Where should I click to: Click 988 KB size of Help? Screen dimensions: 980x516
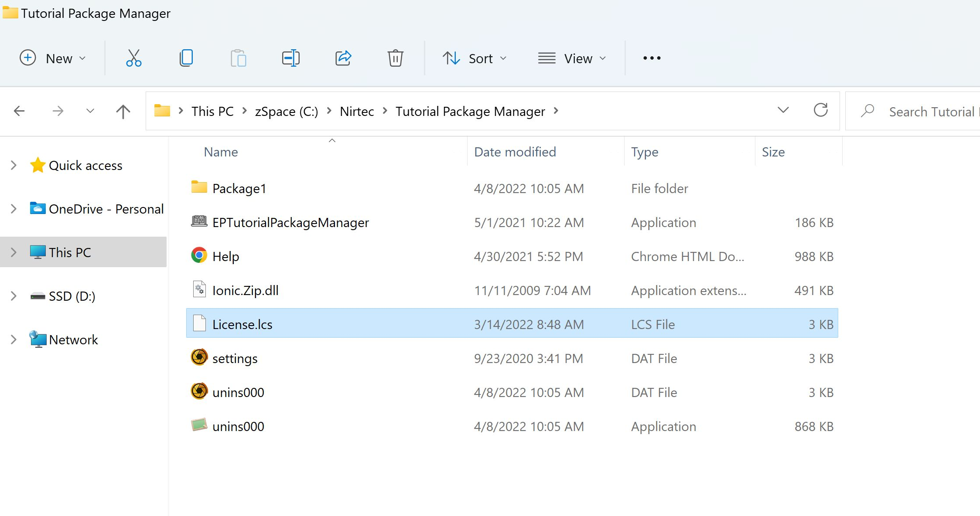(814, 256)
